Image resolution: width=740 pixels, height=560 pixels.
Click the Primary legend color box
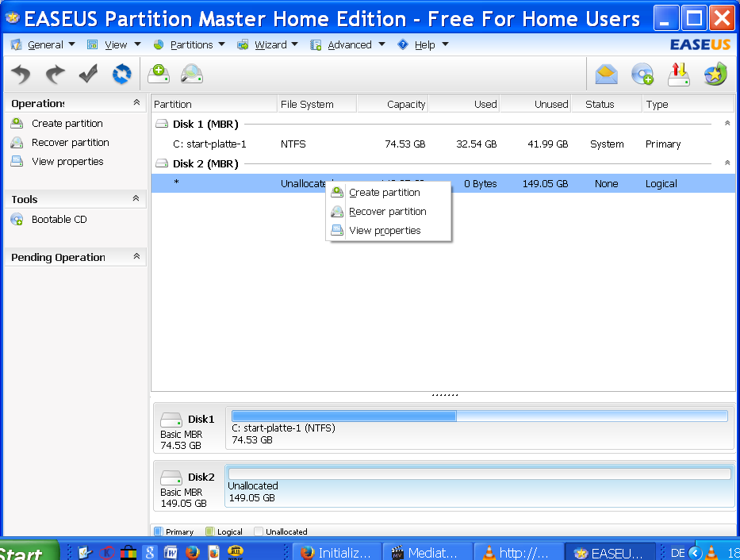[159, 531]
